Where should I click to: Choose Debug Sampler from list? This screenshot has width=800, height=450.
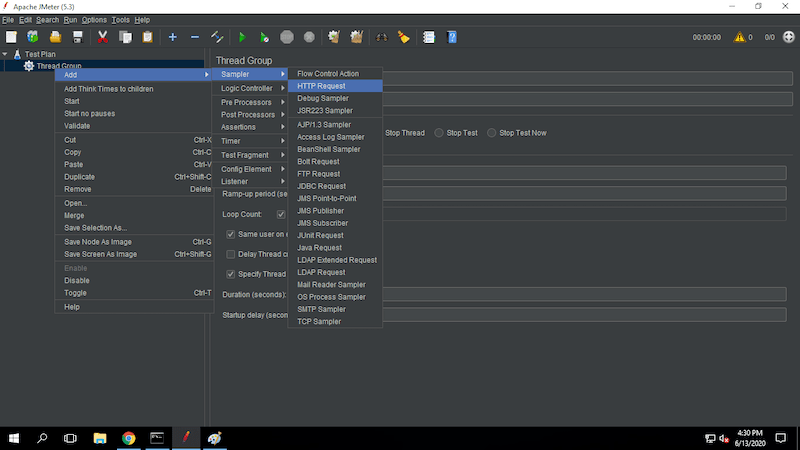[335, 98]
